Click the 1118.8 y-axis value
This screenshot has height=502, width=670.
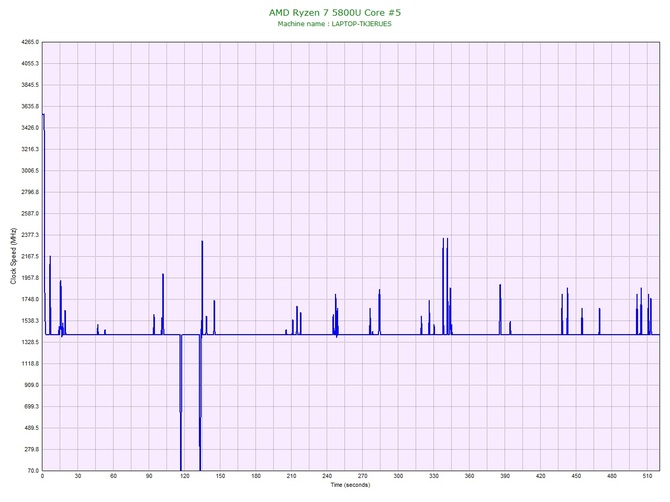coord(30,364)
